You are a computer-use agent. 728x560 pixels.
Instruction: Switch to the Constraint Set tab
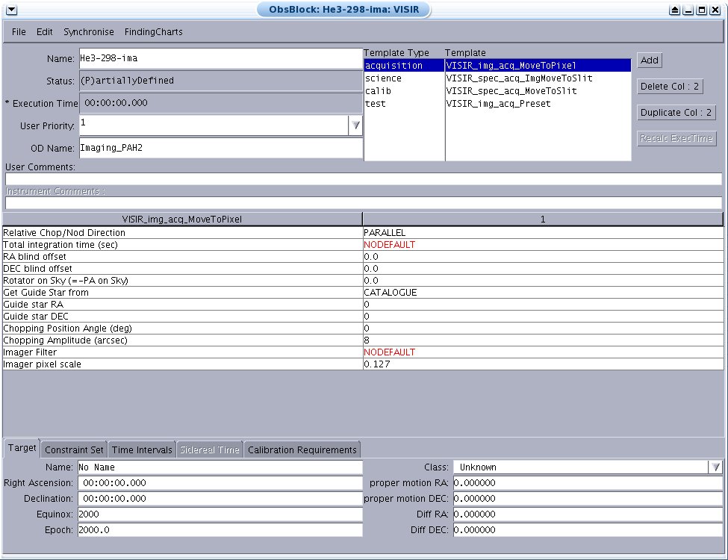tap(74, 449)
